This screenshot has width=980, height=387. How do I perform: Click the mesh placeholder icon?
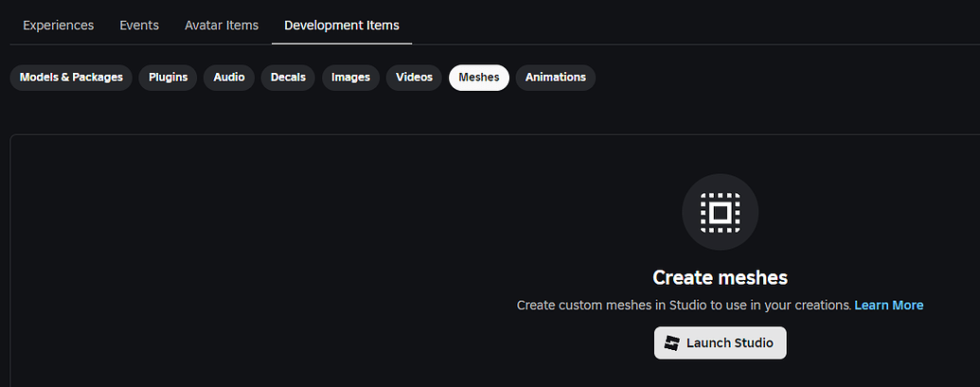pyautogui.click(x=720, y=212)
